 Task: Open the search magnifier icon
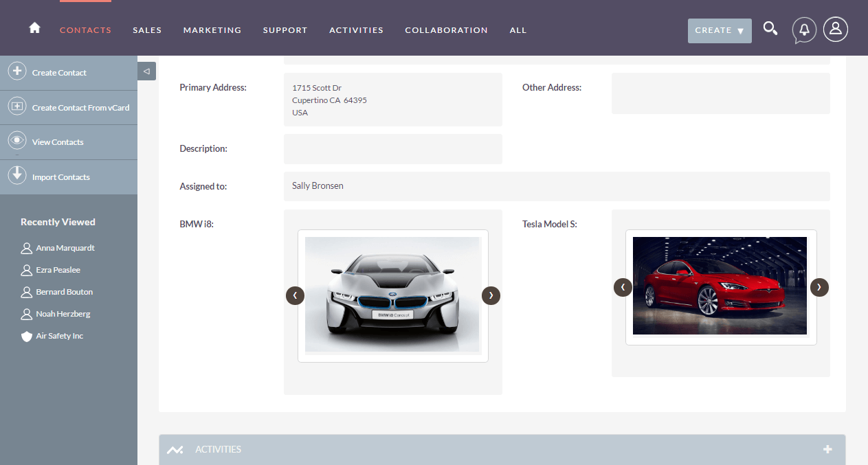click(x=770, y=29)
